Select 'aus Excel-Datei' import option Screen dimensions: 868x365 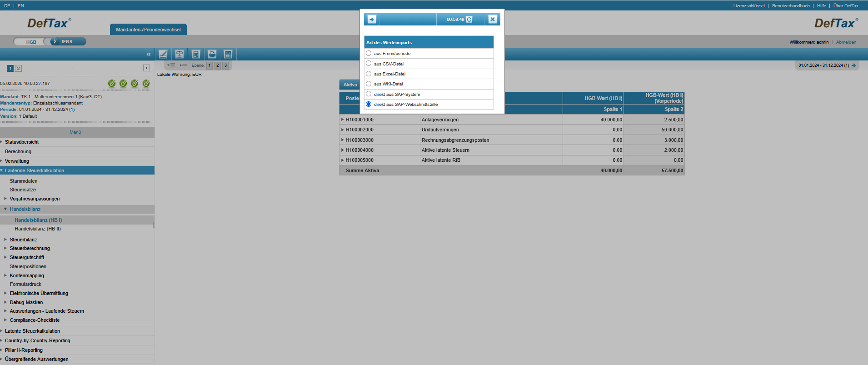coord(369,74)
